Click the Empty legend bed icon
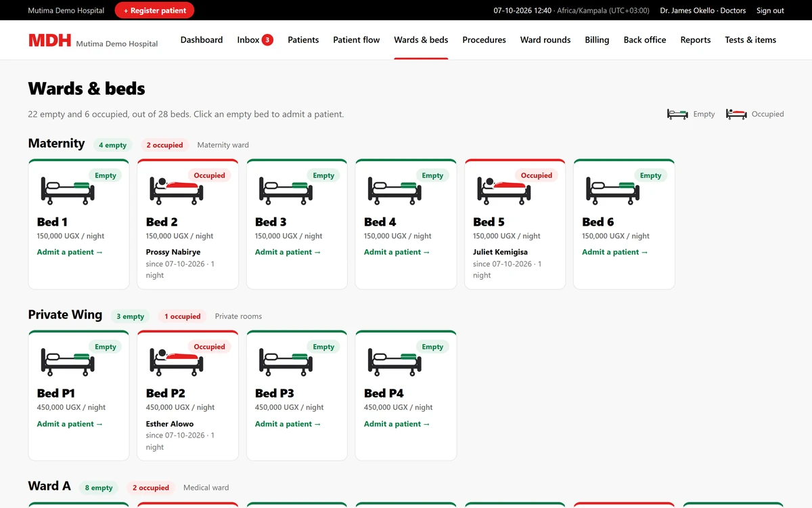Screen dimensions: 812x508 677,114
